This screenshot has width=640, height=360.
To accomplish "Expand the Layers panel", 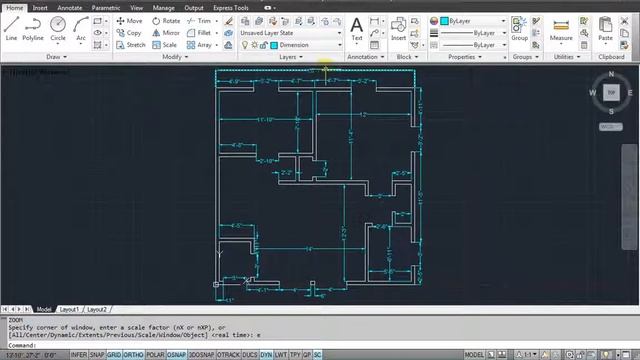I will (291, 57).
